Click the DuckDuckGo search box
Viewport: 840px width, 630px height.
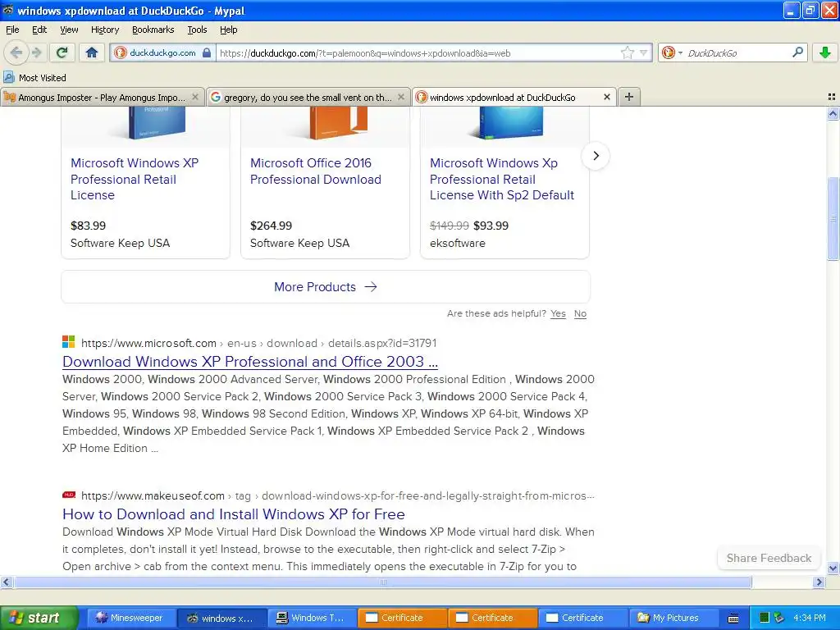[737, 52]
